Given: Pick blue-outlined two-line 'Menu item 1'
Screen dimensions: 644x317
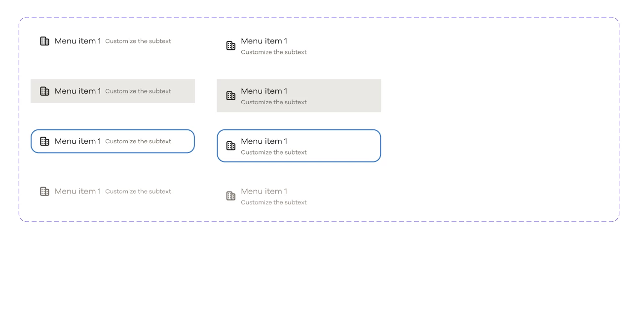Looking at the screenshot, I should [x=264, y=141].
